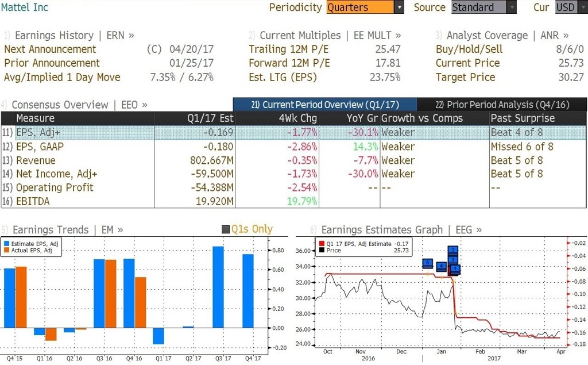Click revision marker 1 on estimates graph
588x365 pixels.
pos(455,268)
